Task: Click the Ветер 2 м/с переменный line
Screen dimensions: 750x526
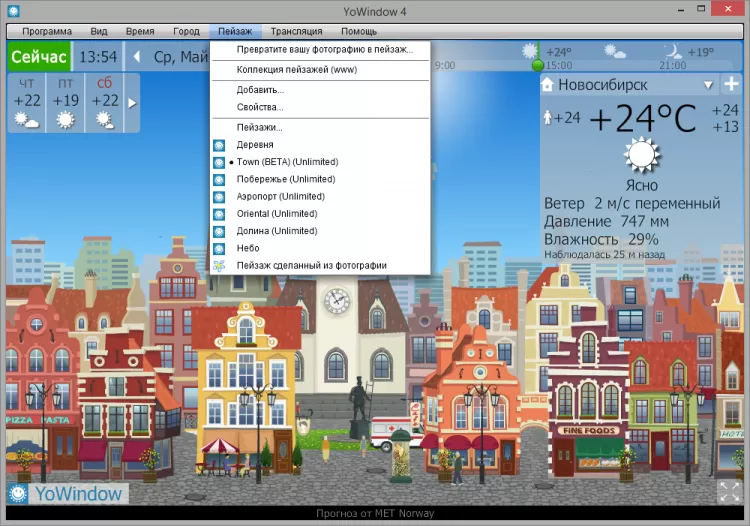Action: 632,204
